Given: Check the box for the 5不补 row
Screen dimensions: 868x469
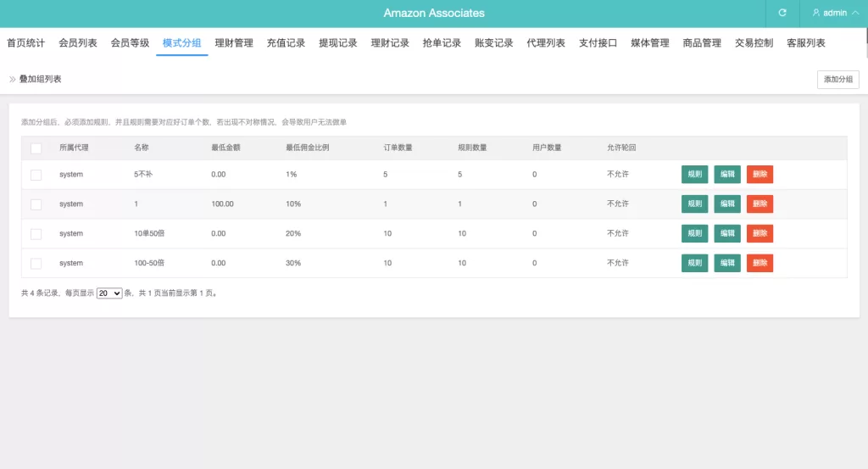Looking at the screenshot, I should pyautogui.click(x=36, y=175).
